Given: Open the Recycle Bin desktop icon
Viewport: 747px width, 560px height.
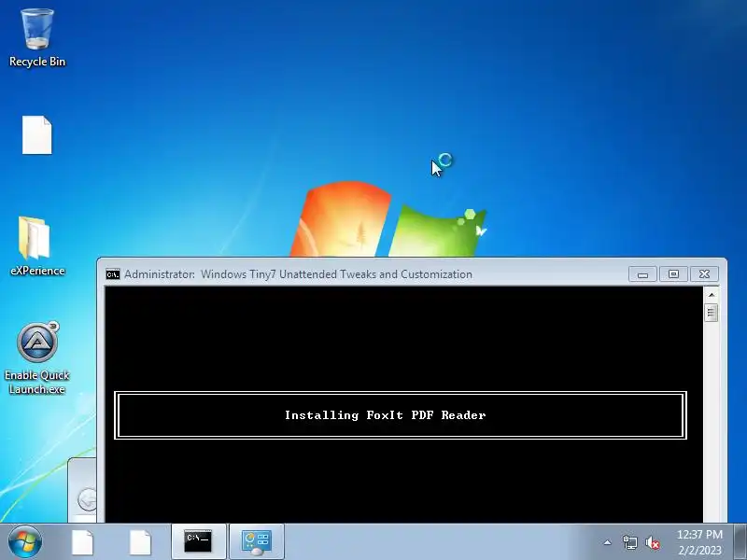Looking at the screenshot, I should (x=37, y=38).
